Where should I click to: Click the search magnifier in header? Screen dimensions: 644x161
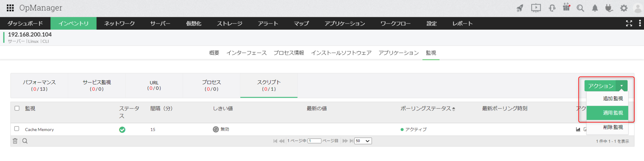point(580,8)
